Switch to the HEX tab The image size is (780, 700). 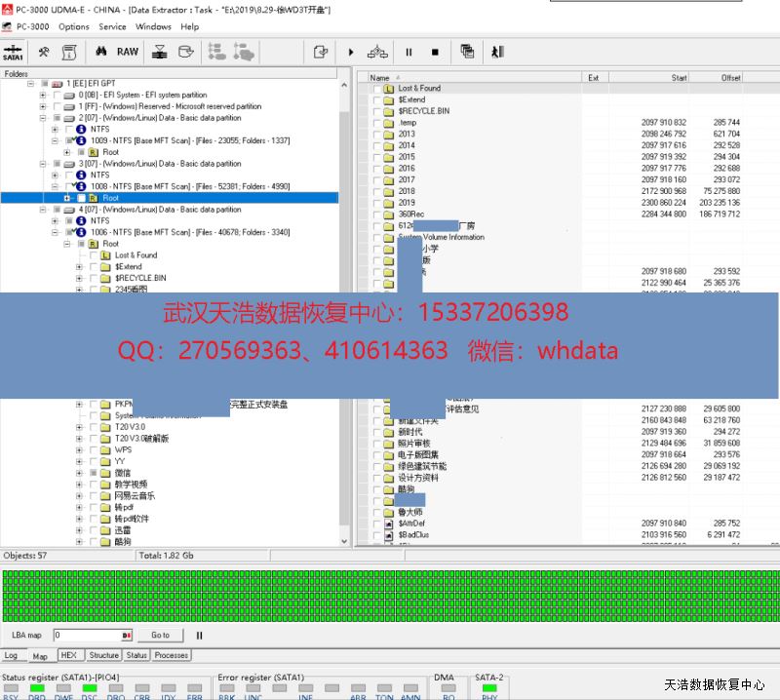coord(69,656)
